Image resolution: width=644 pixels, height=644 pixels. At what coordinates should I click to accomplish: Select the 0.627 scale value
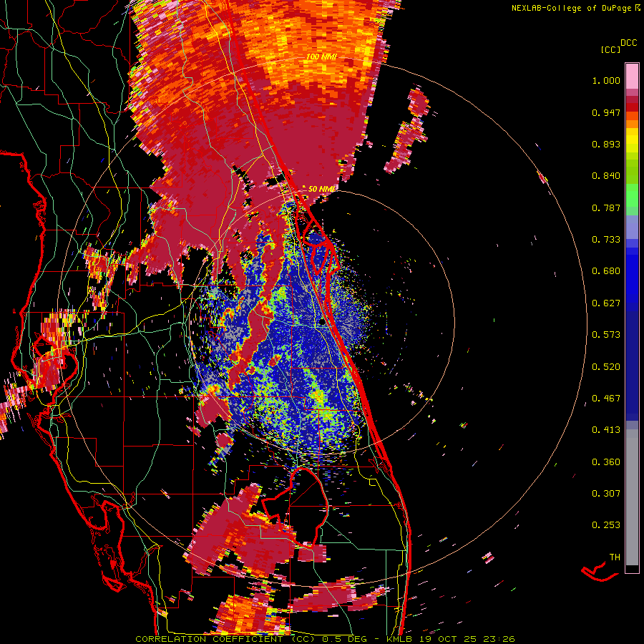tap(606, 303)
